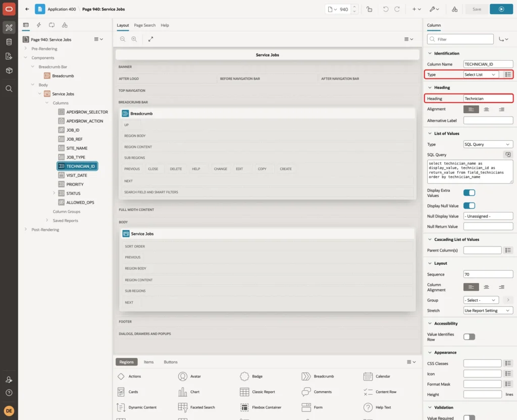Open the Team Development sidebar icon
Screen dimensions: 517x420
[9, 57]
